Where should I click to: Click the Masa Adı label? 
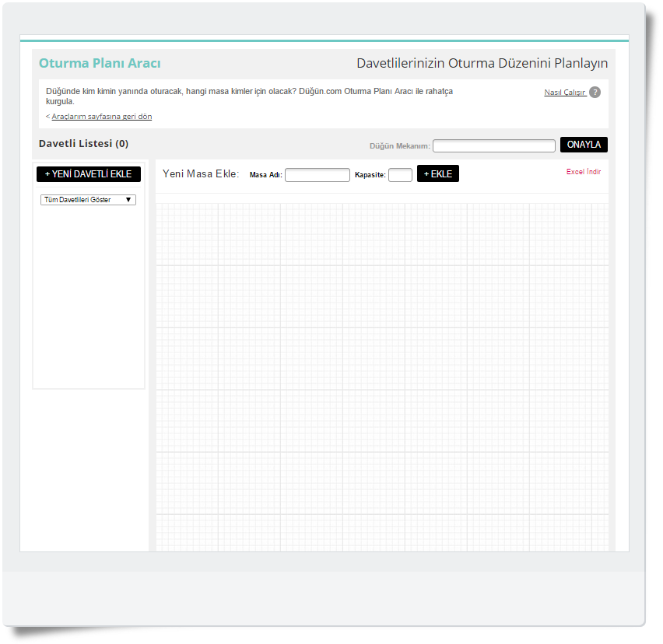coord(266,175)
